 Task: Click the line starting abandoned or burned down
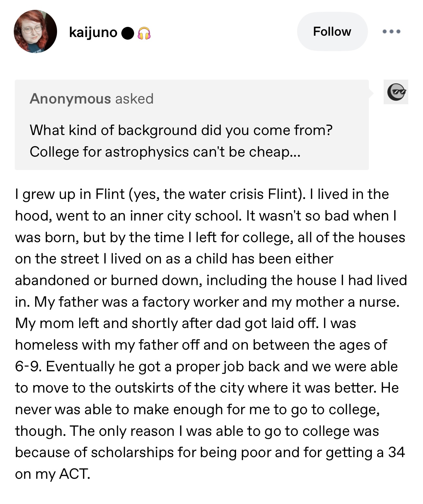211,281
